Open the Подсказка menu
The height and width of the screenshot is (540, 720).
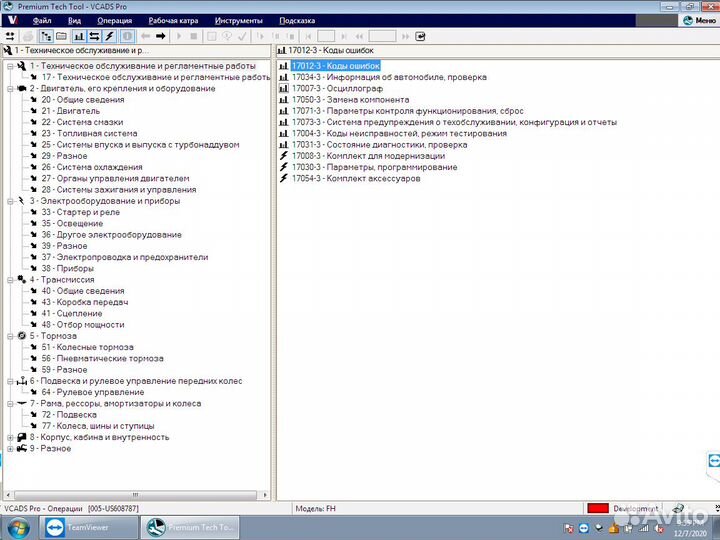(x=297, y=21)
